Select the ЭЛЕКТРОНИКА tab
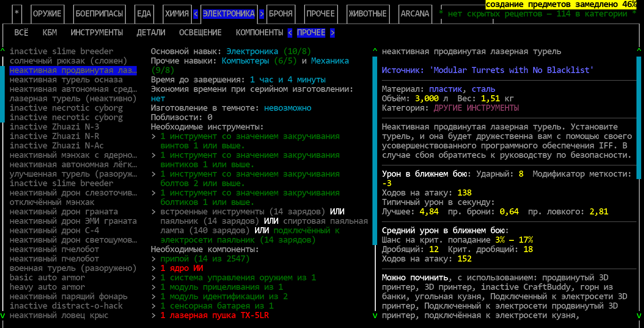 click(x=229, y=14)
